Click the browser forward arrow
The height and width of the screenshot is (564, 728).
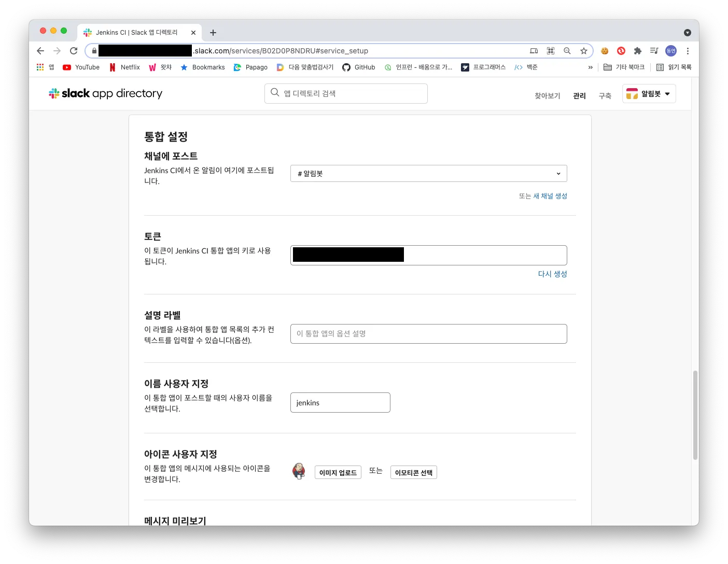(57, 51)
